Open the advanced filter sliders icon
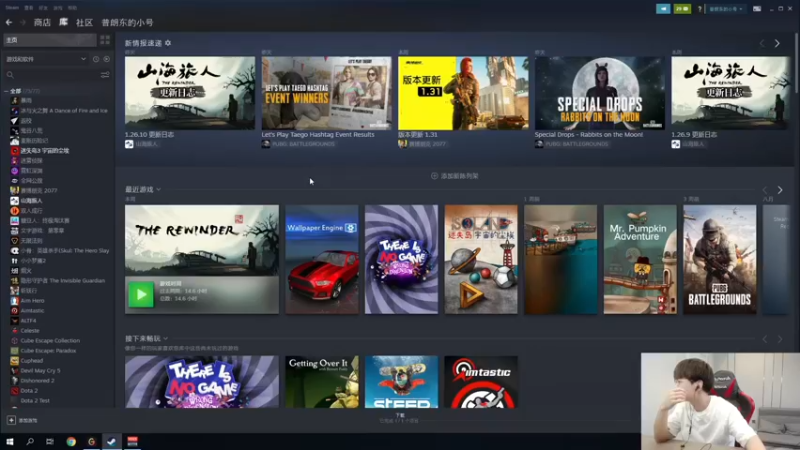The width and height of the screenshot is (800, 450). pos(105,75)
